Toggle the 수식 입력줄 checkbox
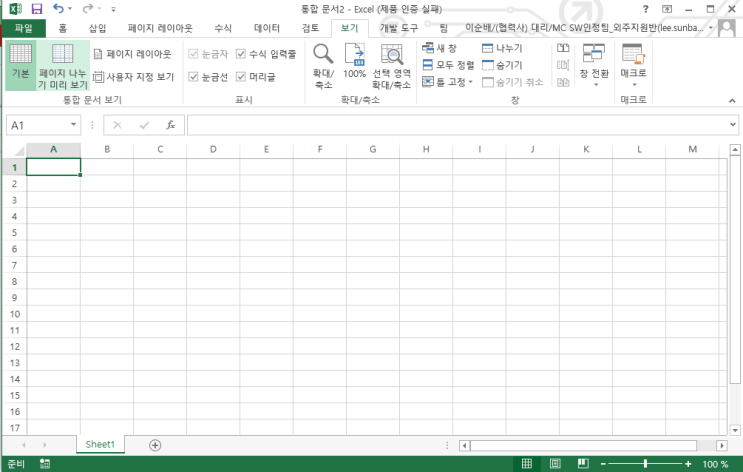This screenshot has width=743, height=472. pos(241,54)
